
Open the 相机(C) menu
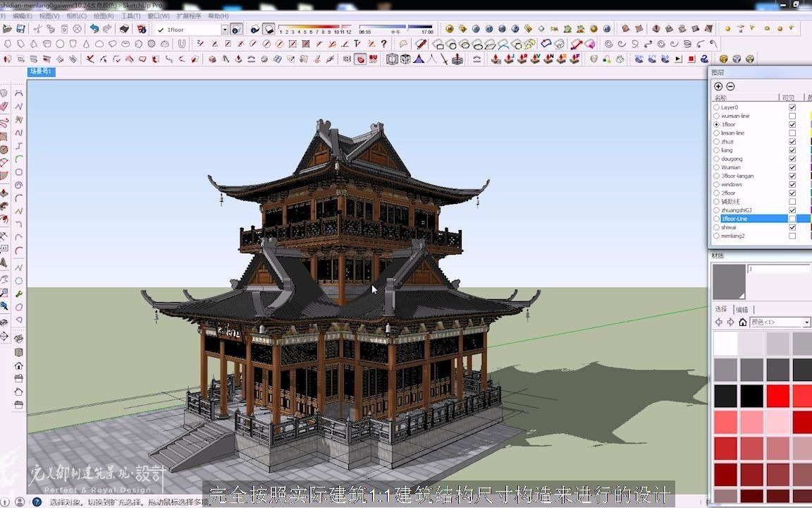coord(77,16)
